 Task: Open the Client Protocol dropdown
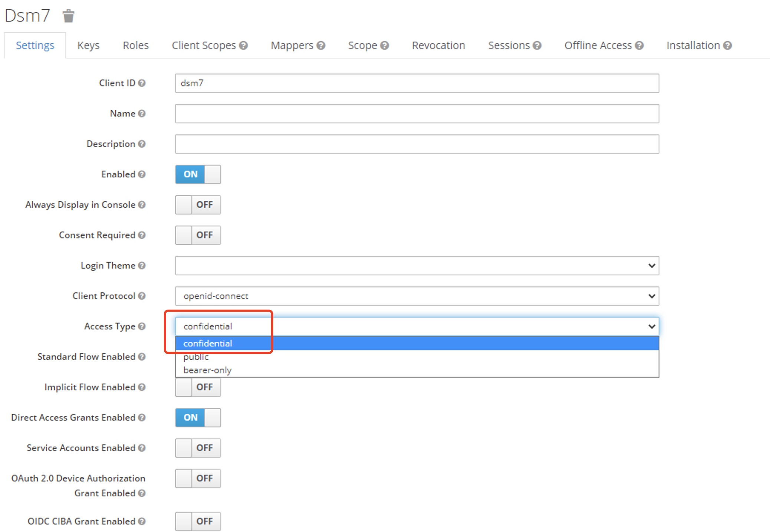pyautogui.click(x=417, y=296)
